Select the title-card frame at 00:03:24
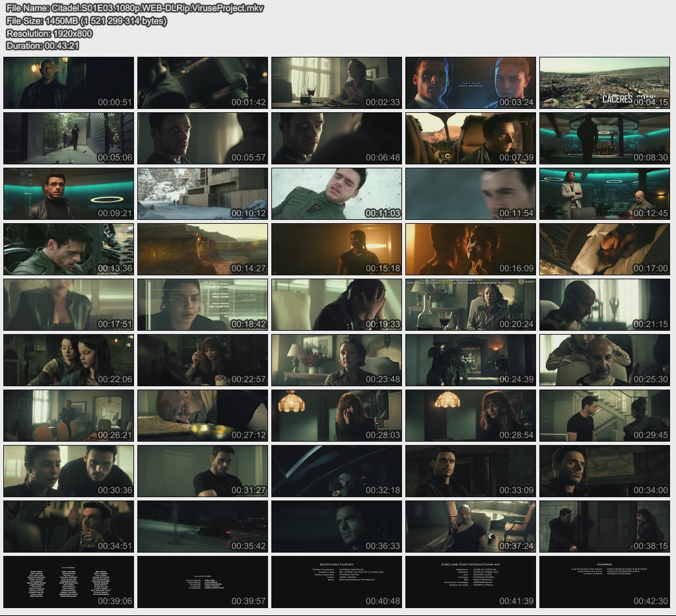Screen dimensions: 676x616 click(471, 83)
